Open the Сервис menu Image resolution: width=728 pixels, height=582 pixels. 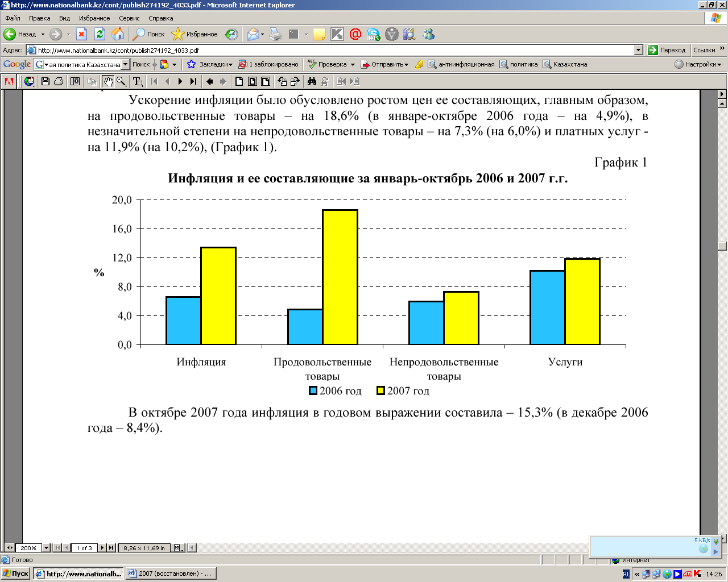129,18
